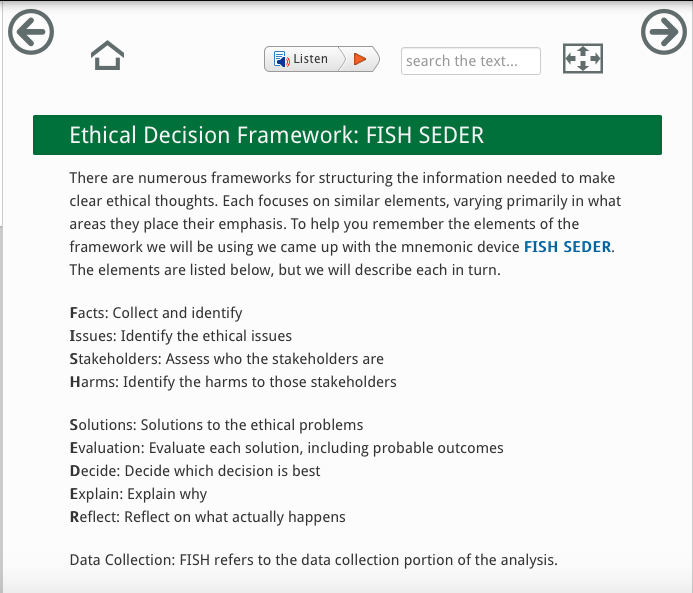Click the Decide list item text

(195, 470)
